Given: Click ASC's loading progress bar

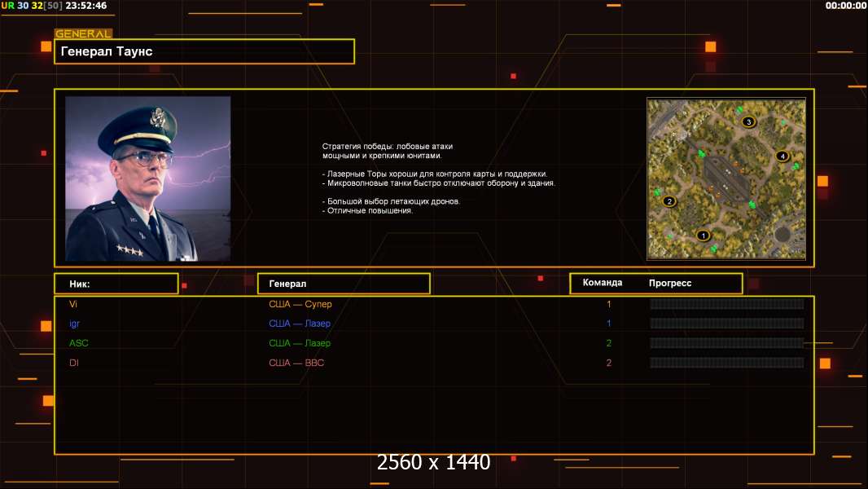Looking at the screenshot, I should pos(727,343).
